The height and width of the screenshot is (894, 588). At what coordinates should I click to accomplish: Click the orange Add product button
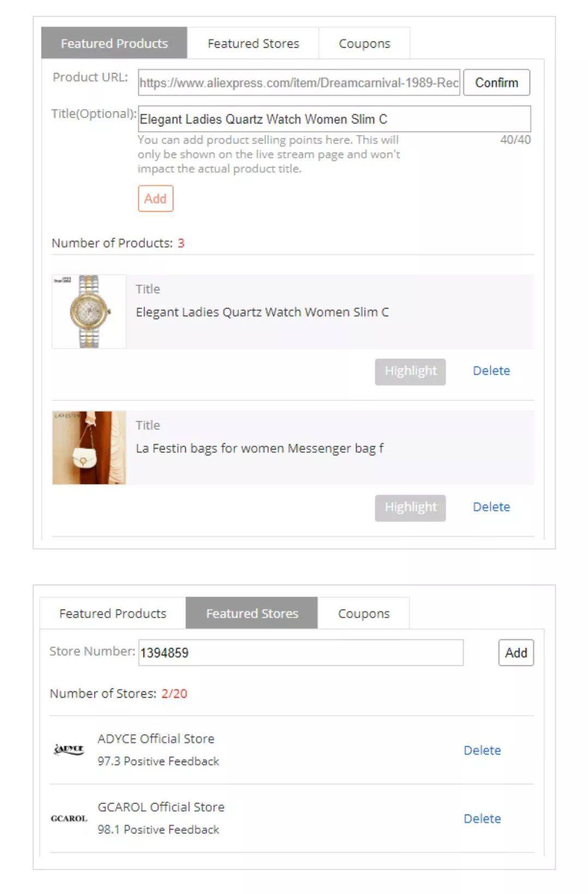coord(155,198)
